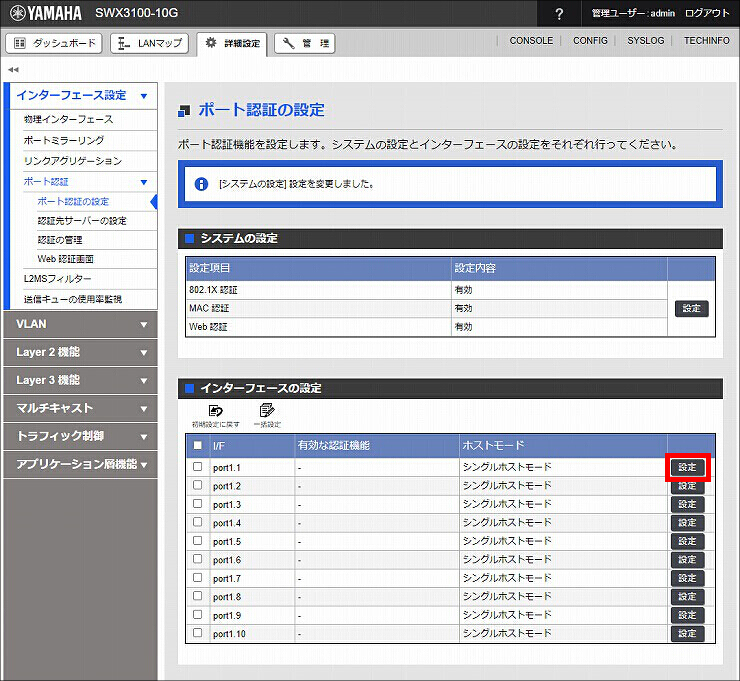Check the port1.6 checkbox

tap(198, 559)
